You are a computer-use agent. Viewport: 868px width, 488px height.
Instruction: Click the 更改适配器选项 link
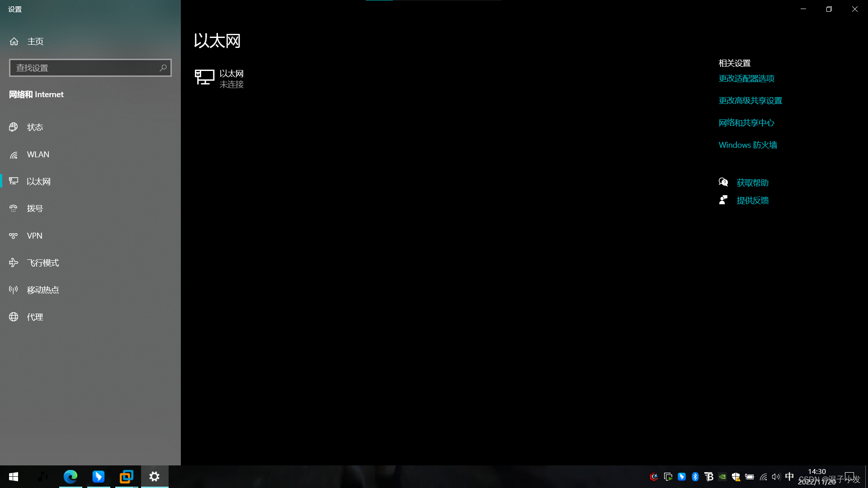click(x=746, y=78)
